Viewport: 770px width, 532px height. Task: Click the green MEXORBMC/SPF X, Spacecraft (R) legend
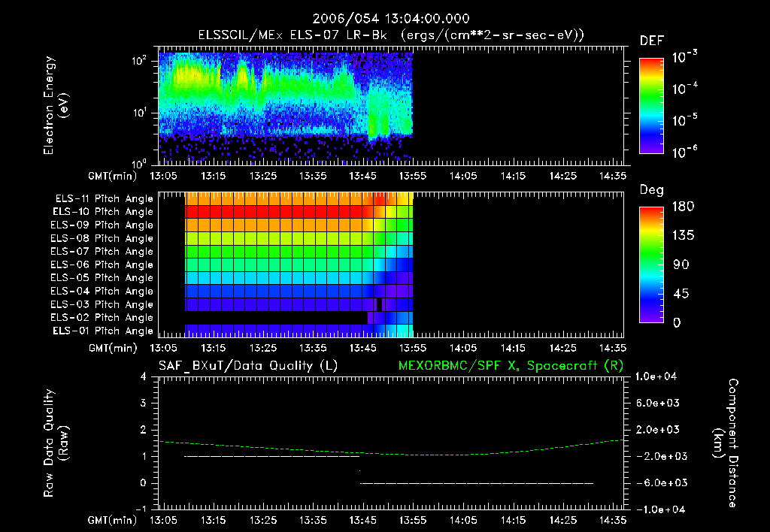pos(511,366)
